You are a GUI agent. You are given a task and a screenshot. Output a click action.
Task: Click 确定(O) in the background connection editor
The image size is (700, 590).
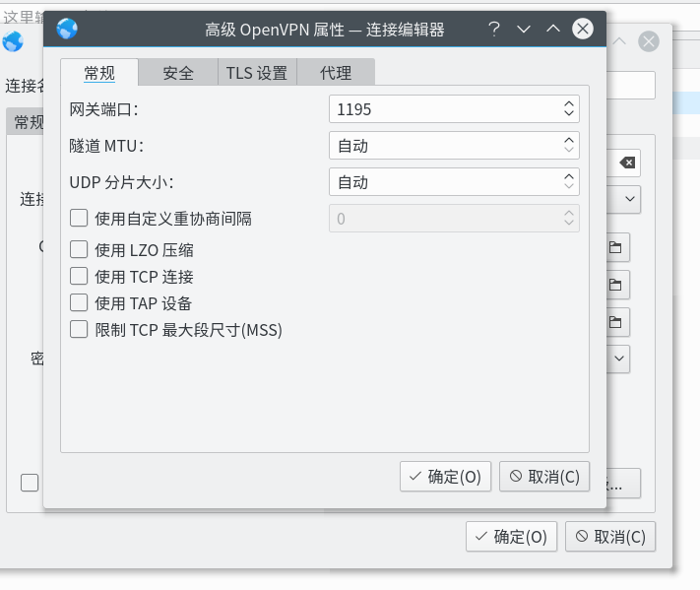coord(512,537)
